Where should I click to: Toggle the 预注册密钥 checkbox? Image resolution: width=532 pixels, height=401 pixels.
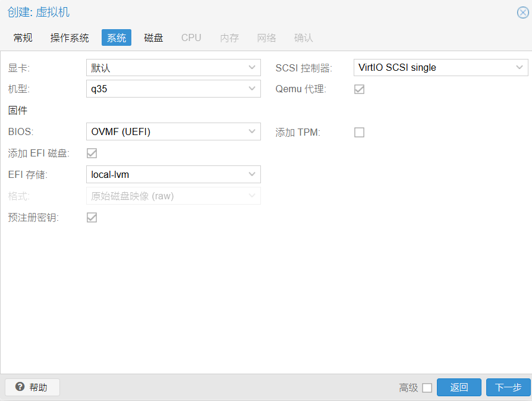pyautogui.click(x=92, y=217)
